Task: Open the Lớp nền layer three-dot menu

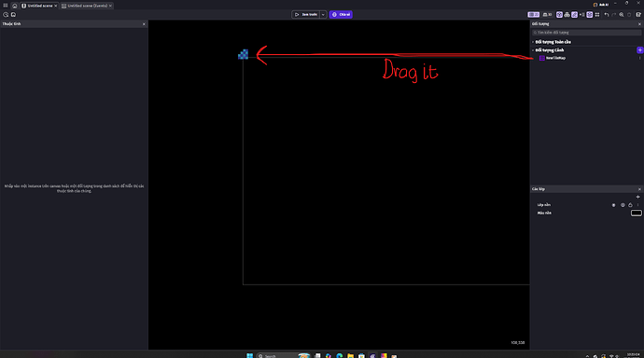Action: pyautogui.click(x=637, y=205)
